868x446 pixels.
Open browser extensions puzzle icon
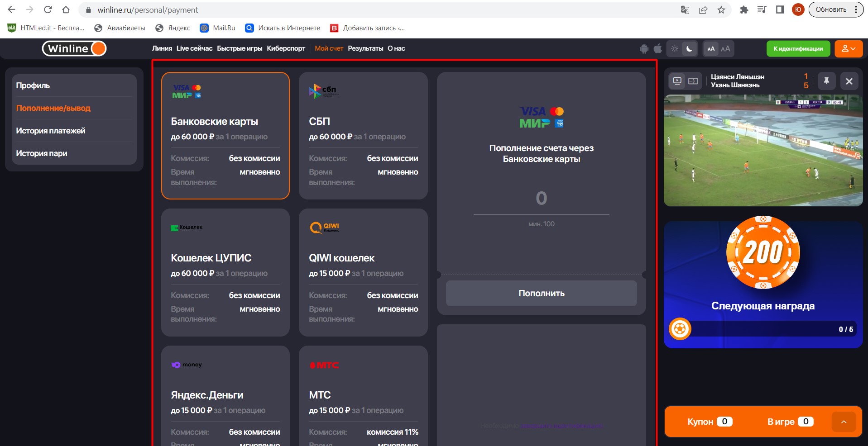tap(744, 9)
